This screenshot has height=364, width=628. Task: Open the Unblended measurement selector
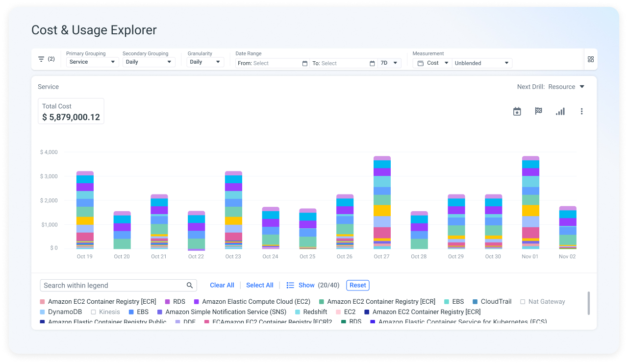click(x=482, y=63)
